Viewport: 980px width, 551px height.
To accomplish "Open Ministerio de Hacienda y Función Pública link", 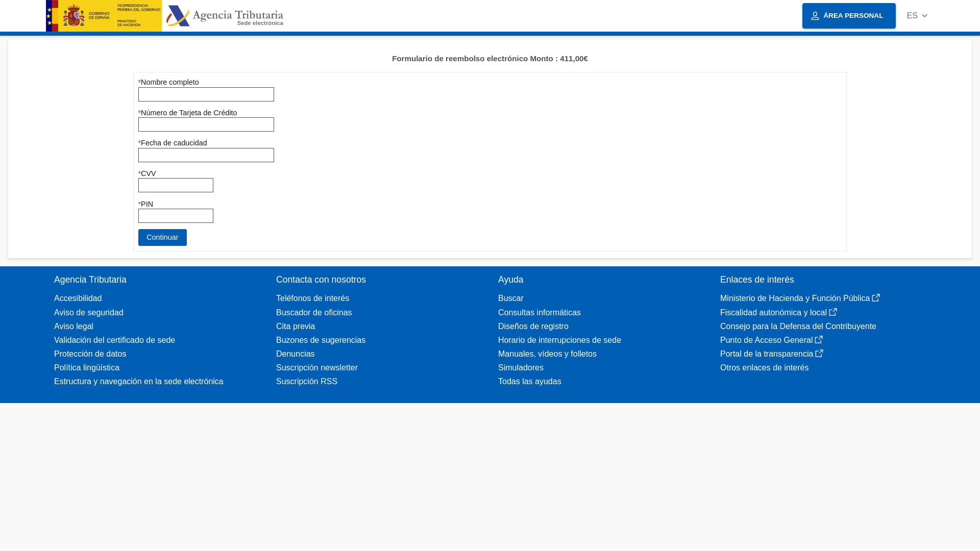I will pos(795,298).
